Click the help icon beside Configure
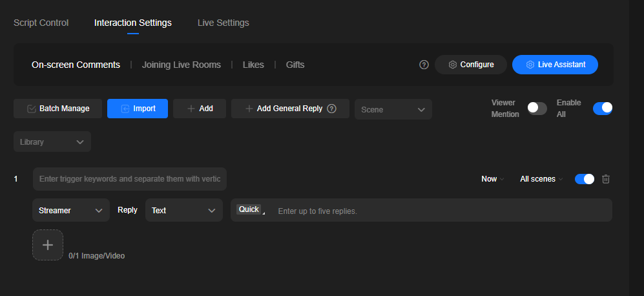644x296 pixels. click(424, 65)
